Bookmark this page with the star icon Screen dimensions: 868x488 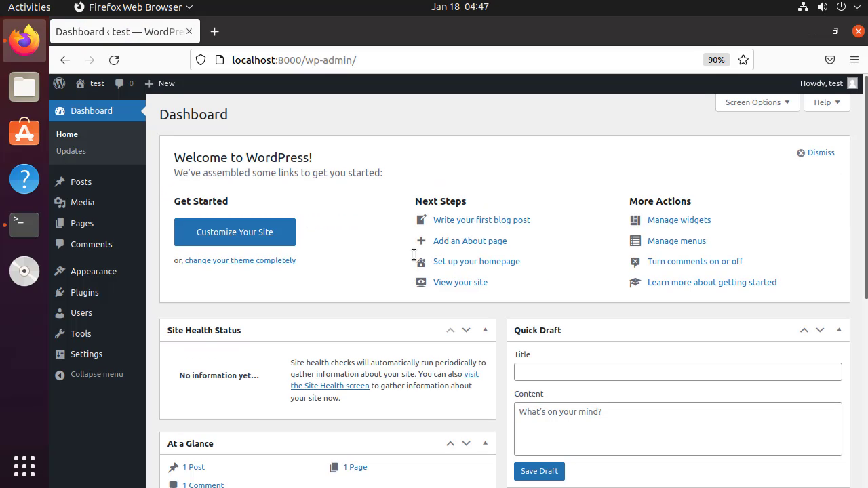[743, 60]
